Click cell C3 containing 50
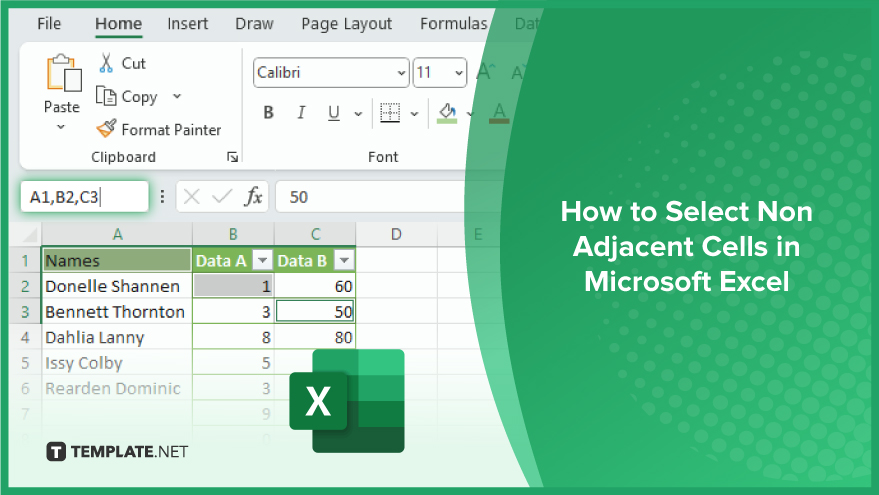 coord(315,312)
